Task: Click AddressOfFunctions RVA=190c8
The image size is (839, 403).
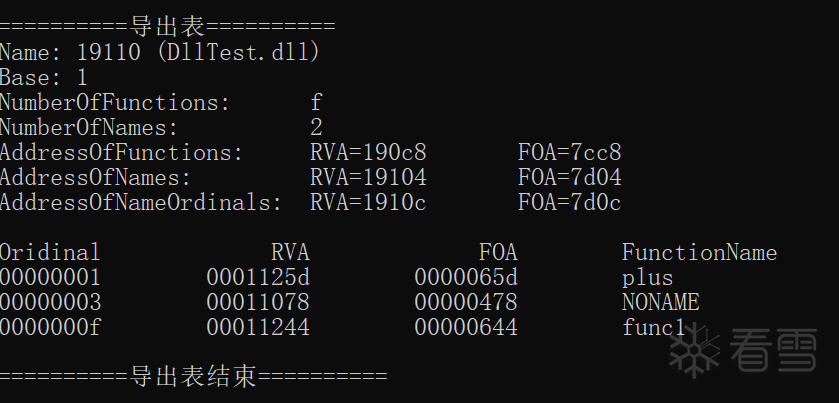Action: coord(368,152)
